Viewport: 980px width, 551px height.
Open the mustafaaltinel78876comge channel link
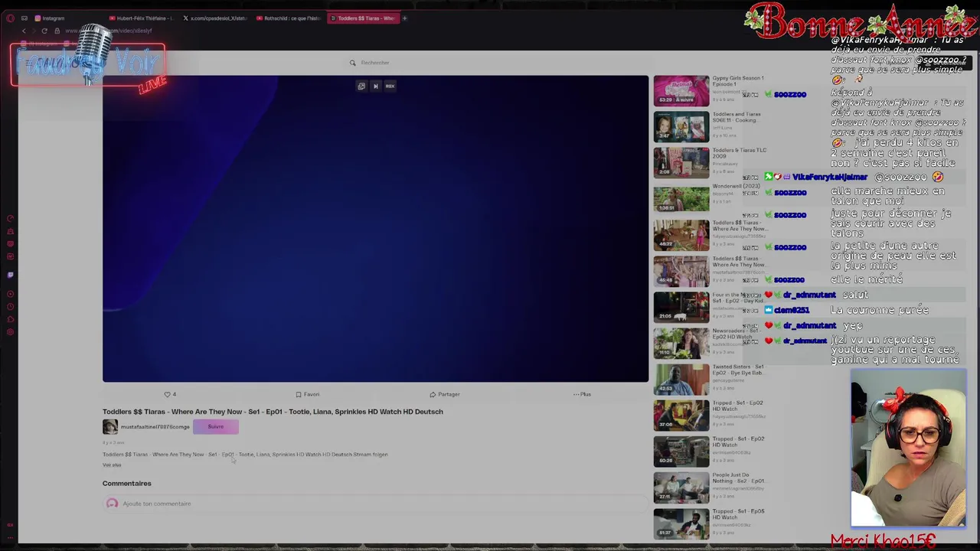pyautogui.click(x=155, y=427)
